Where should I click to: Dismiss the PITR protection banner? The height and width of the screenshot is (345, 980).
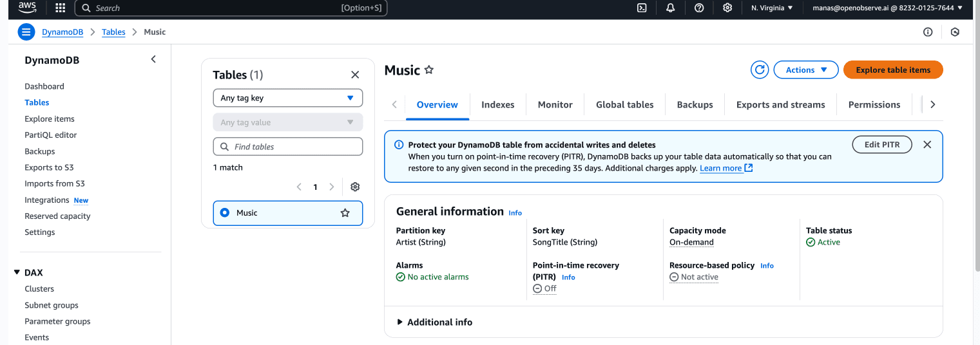pyautogui.click(x=927, y=145)
